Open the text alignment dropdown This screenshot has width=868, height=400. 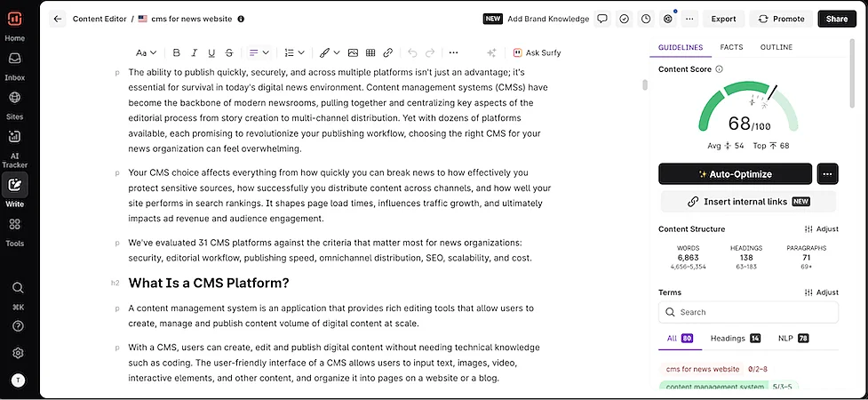point(259,52)
